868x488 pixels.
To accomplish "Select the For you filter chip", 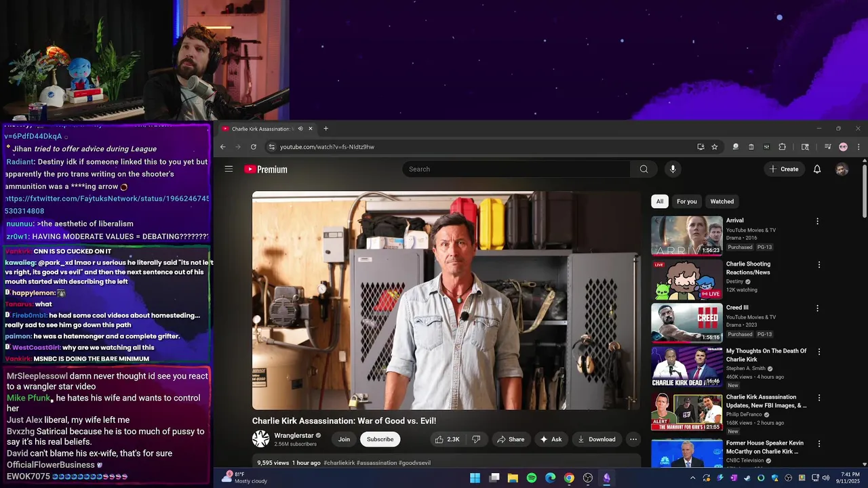I will pyautogui.click(x=686, y=201).
